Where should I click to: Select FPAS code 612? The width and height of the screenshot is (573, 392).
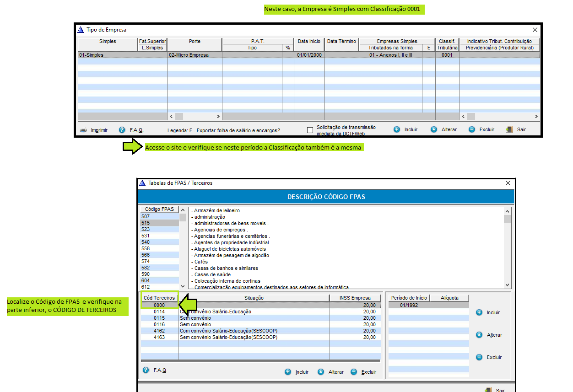click(159, 287)
